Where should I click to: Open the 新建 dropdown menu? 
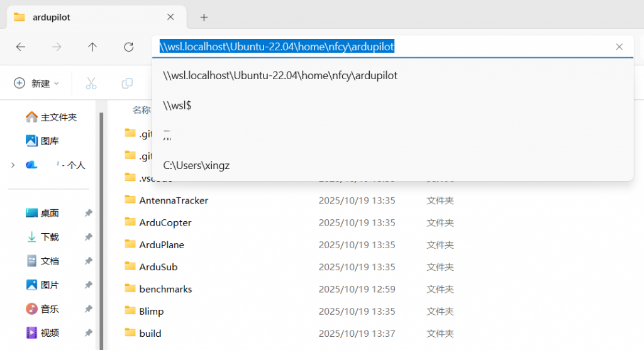[x=36, y=84]
